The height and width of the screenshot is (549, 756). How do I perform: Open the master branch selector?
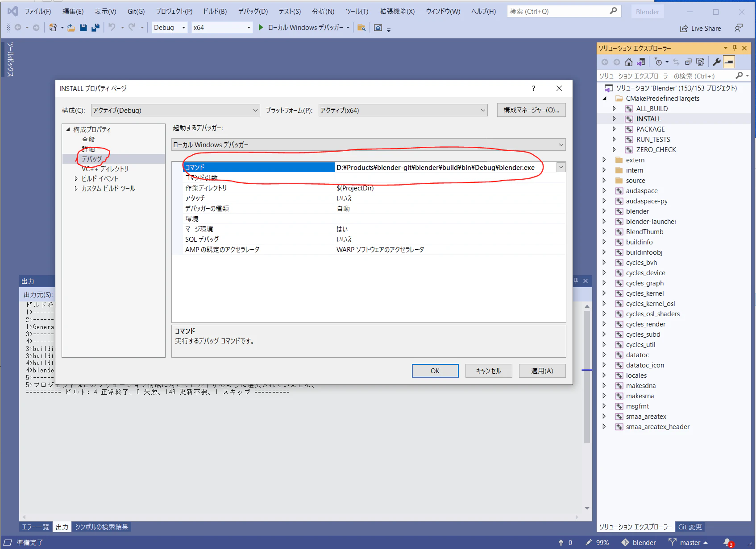click(688, 542)
